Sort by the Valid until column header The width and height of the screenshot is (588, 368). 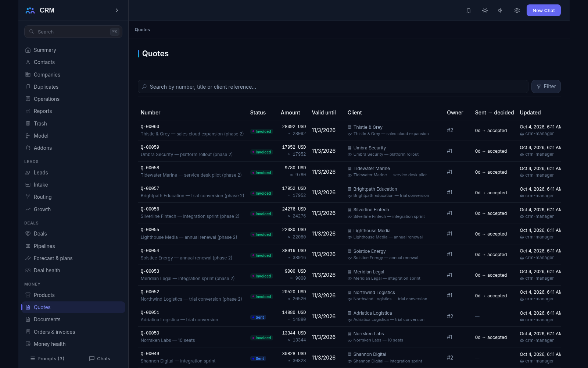point(324,113)
